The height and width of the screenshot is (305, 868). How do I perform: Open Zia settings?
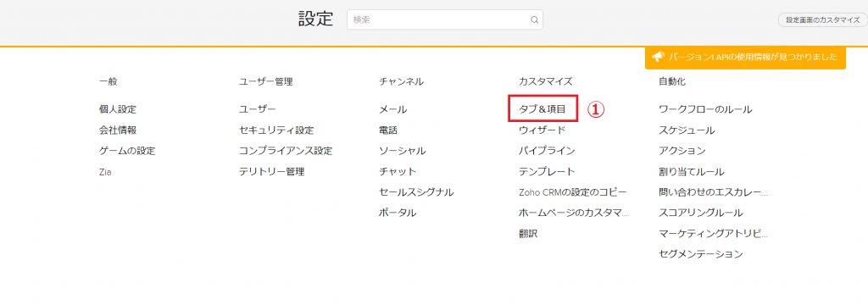105,172
